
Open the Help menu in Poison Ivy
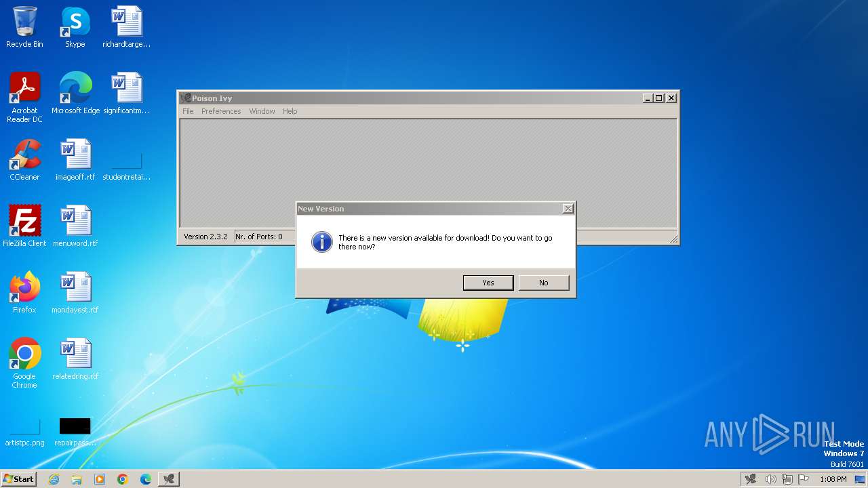click(x=290, y=111)
